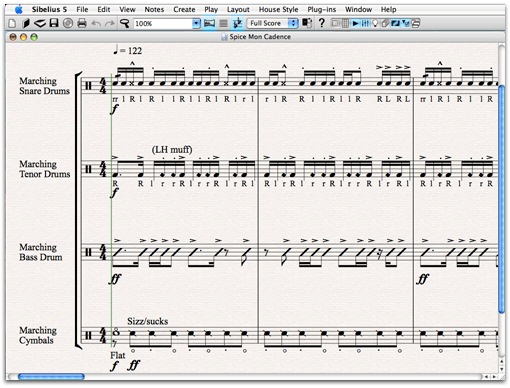Open the Notes menu

pos(154,9)
